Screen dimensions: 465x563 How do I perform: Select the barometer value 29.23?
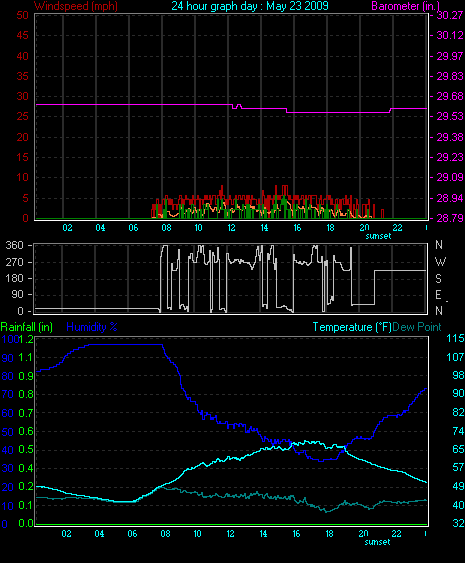coord(450,157)
